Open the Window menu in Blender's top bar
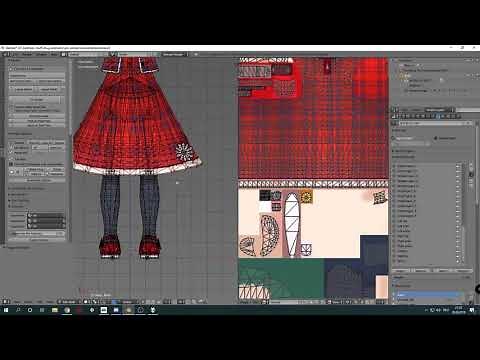480x360 pixels. pos(42,54)
